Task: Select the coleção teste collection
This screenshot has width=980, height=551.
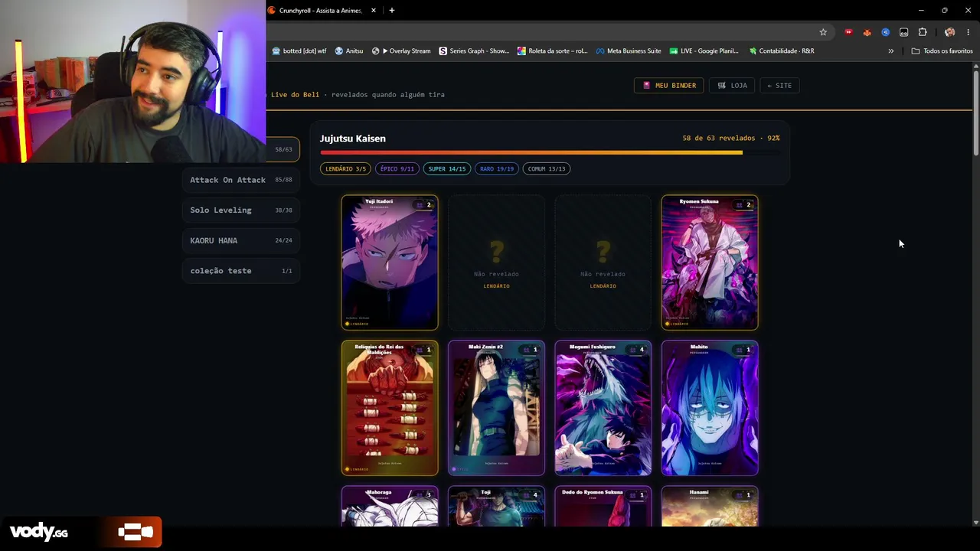Action: tap(241, 271)
